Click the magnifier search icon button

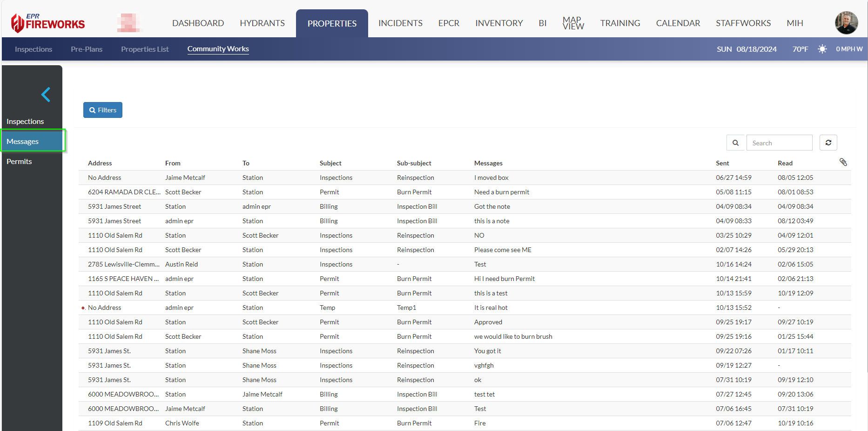(x=735, y=143)
